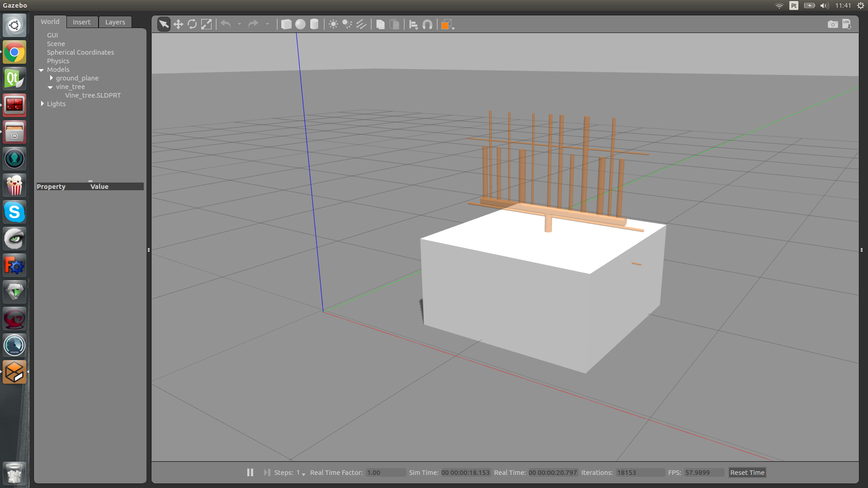Click the Real Time value field

(553, 473)
